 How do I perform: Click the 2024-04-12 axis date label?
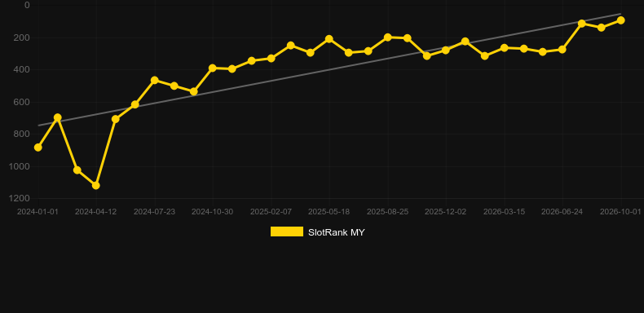[95, 212]
